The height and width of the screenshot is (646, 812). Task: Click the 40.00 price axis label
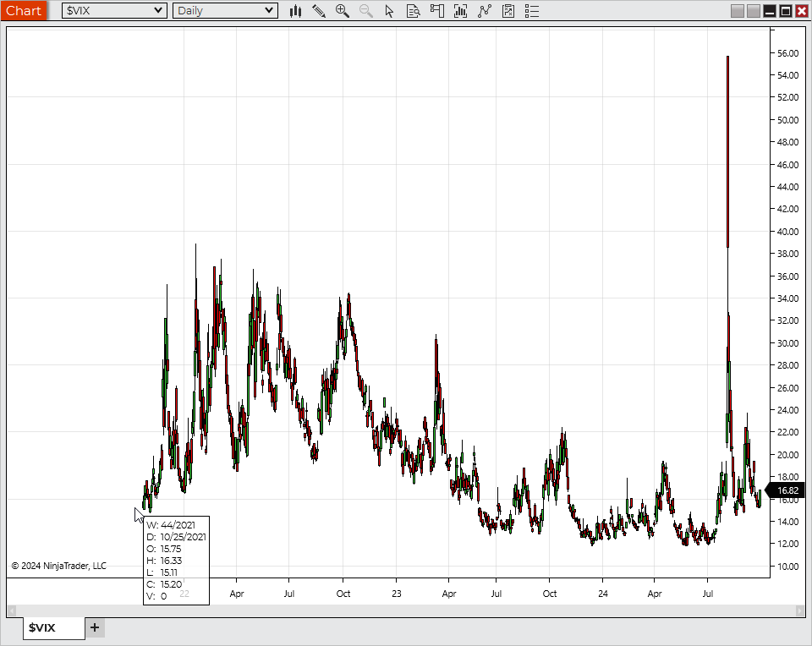pyautogui.click(x=787, y=232)
